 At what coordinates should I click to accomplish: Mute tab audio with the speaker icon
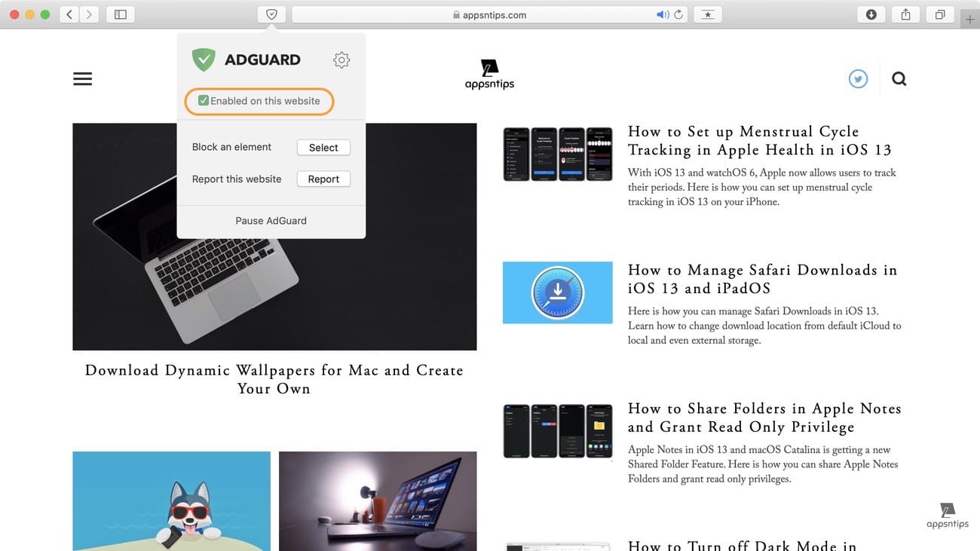[x=661, y=14]
